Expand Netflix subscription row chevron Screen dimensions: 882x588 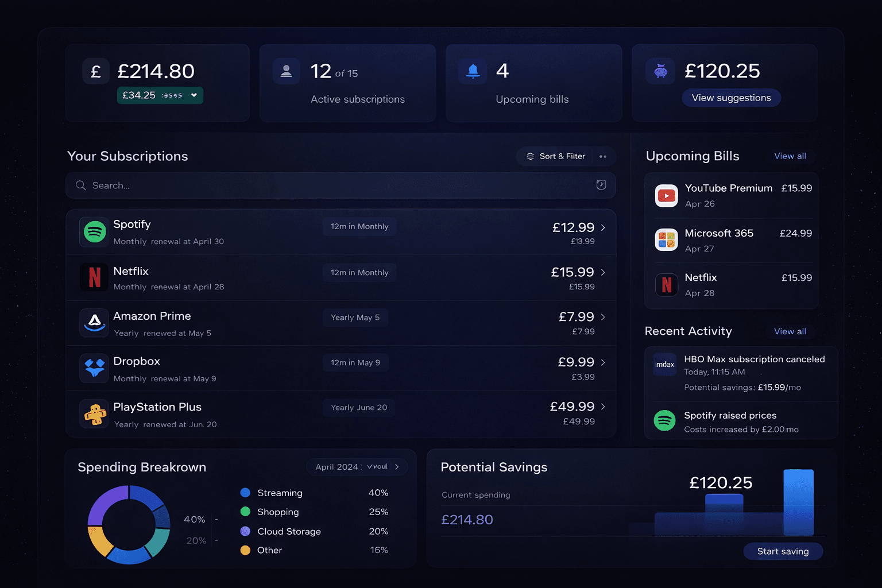click(x=603, y=272)
